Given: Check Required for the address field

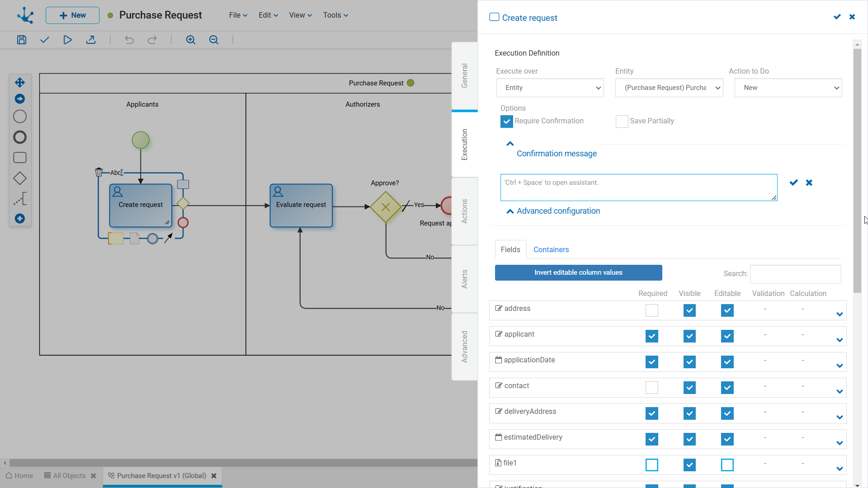Looking at the screenshot, I should click(x=651, y=310).
